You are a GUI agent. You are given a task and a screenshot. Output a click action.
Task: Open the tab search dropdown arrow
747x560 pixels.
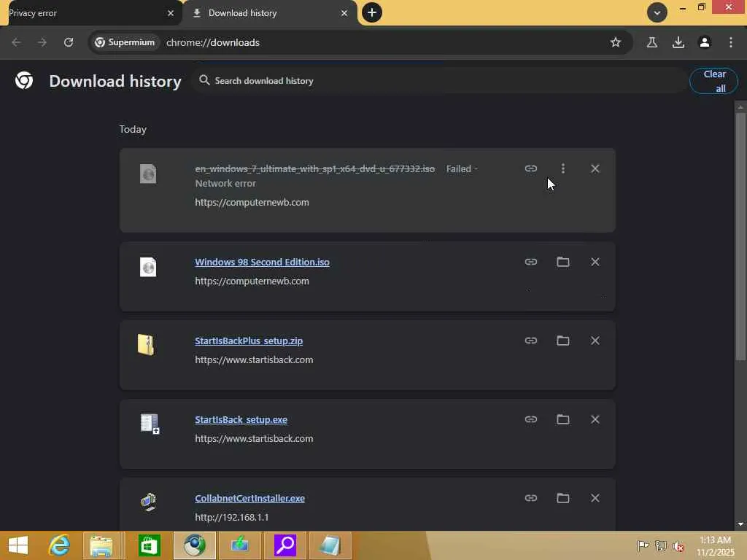click(657, 13)
